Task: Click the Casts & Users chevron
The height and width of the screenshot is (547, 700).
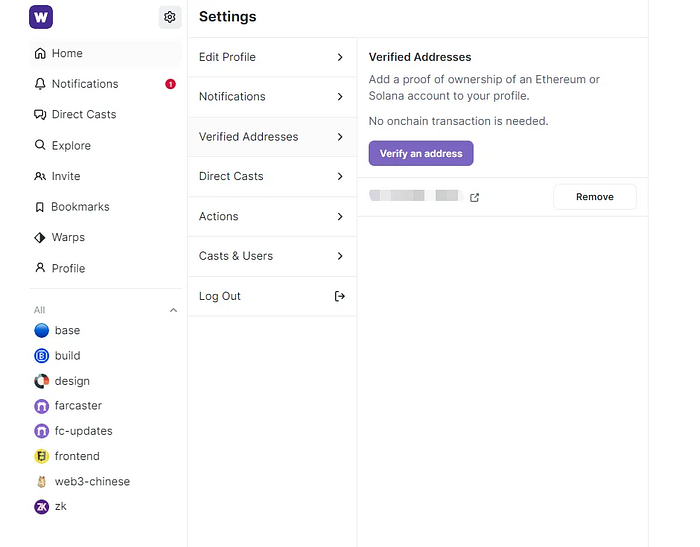Action: click(340, 256)
